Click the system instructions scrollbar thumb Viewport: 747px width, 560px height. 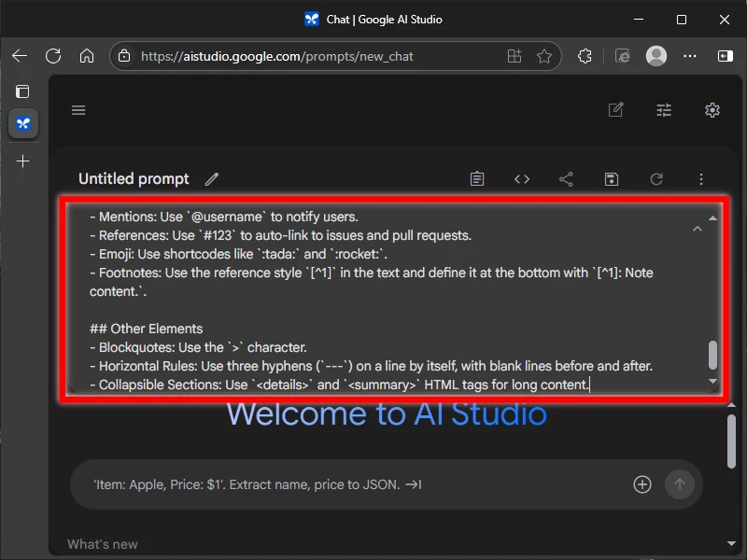click(x=712, y=355)
